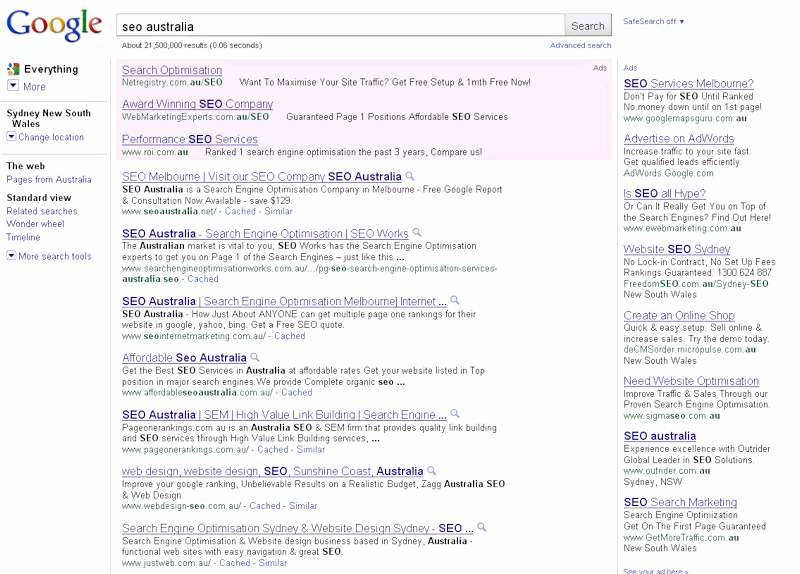800x574 pixels.
Task: Select The web filter heading
Action: 26,166
